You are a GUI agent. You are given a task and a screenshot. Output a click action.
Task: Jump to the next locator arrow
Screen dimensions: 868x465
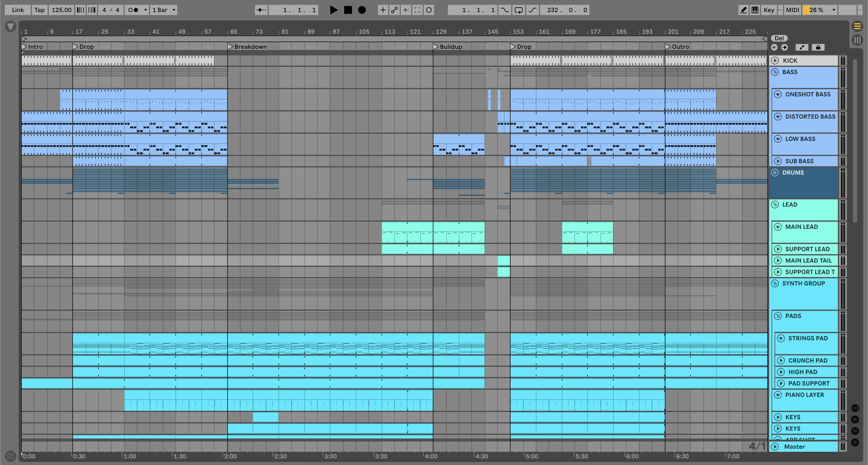point(785,47)
